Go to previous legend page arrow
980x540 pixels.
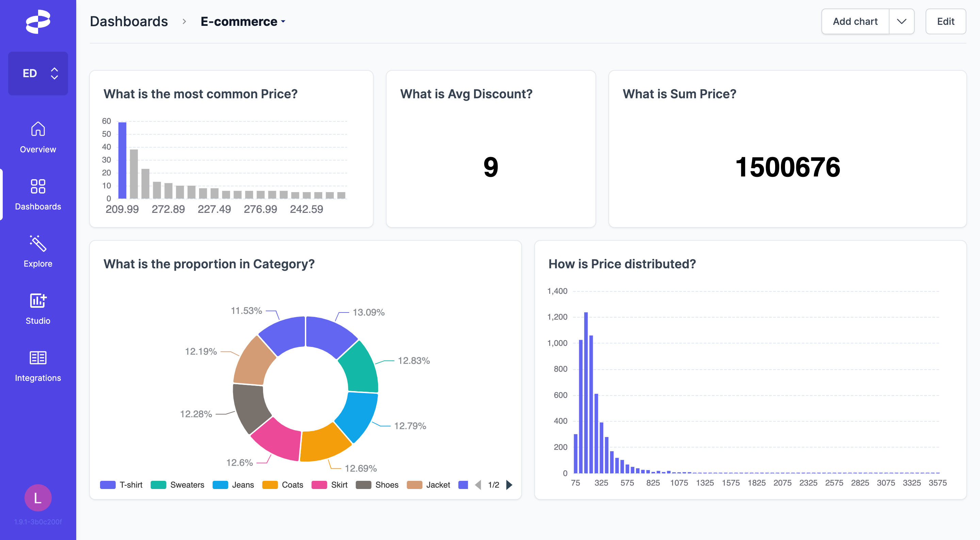pyautogui.click(x=478, y=485)
